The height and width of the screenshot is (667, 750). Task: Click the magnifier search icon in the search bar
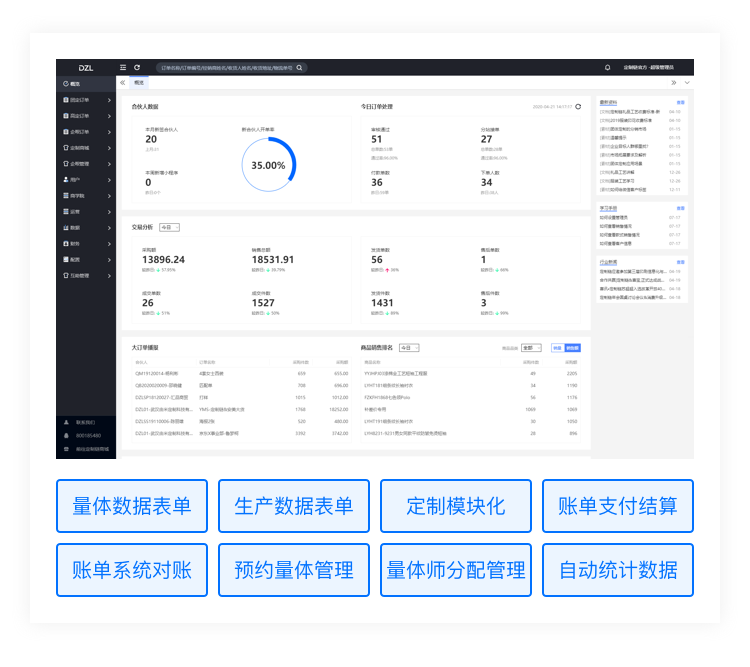(x=299, y=67)
